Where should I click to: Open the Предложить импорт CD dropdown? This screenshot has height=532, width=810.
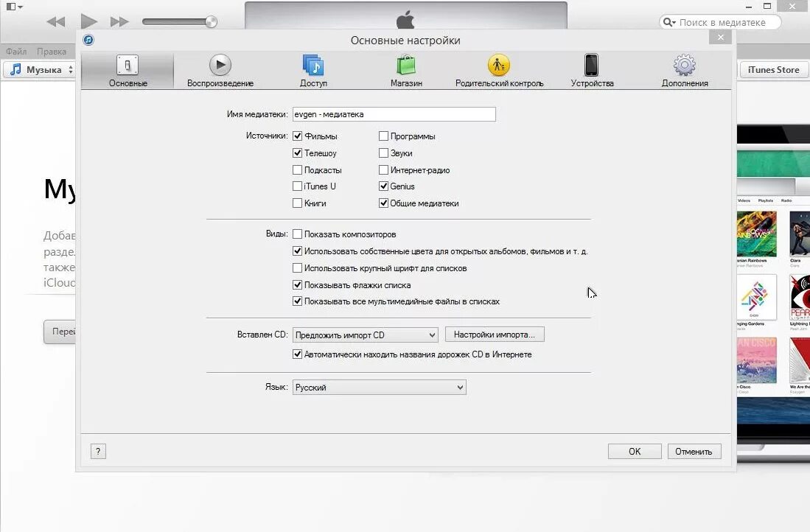coord(366,335)
